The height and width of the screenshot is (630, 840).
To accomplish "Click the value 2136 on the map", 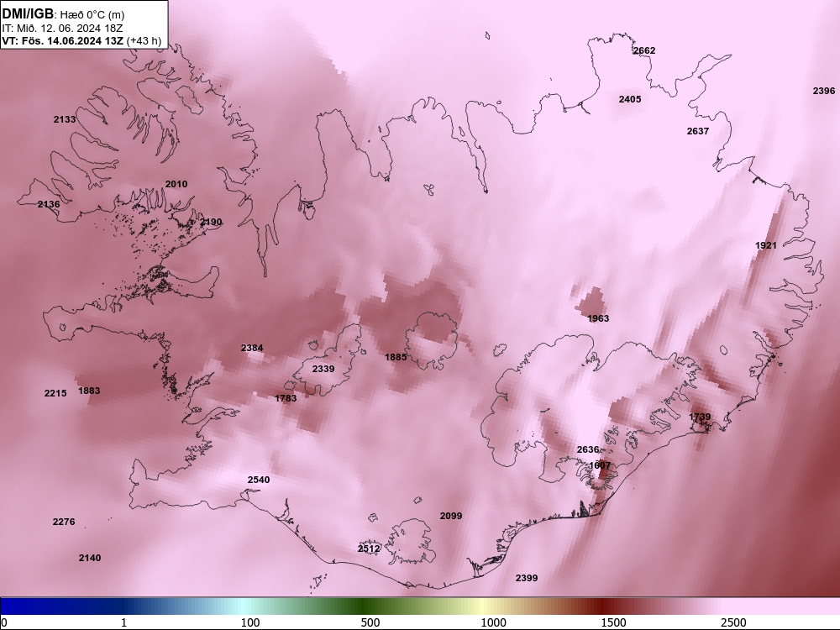I will [49, 204].
